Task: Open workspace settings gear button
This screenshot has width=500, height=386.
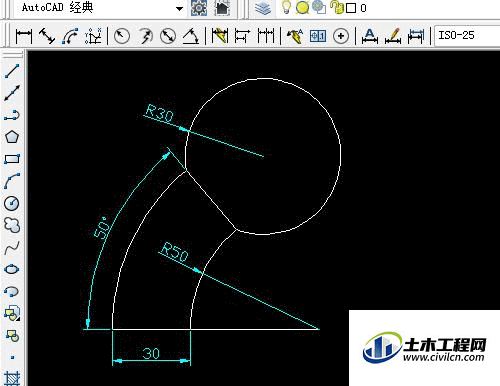Action: click(x=199, y=8)
